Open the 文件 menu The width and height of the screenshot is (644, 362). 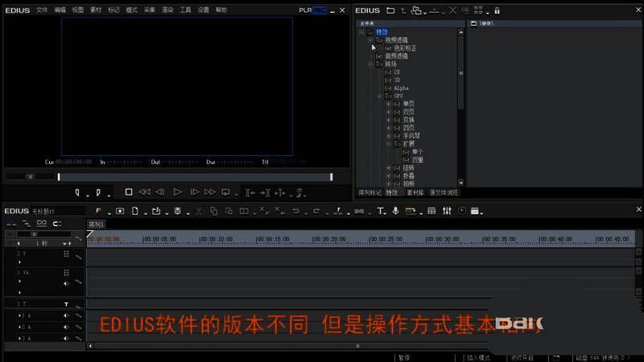tap(42, 10)
